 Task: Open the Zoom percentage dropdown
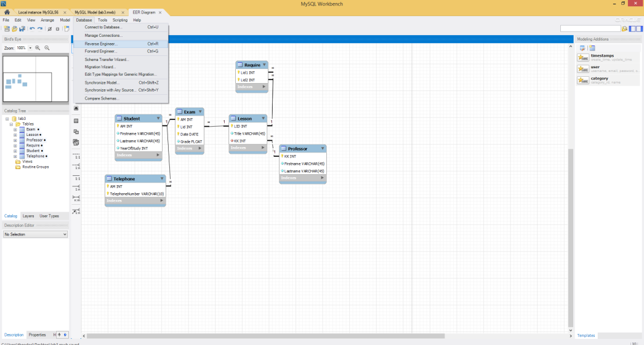pyautogui.click(x=30, y=48)
